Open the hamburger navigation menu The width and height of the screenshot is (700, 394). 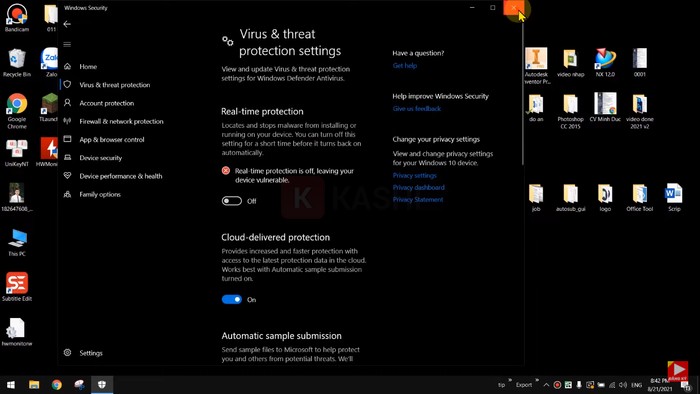click(x=67, y=44)
